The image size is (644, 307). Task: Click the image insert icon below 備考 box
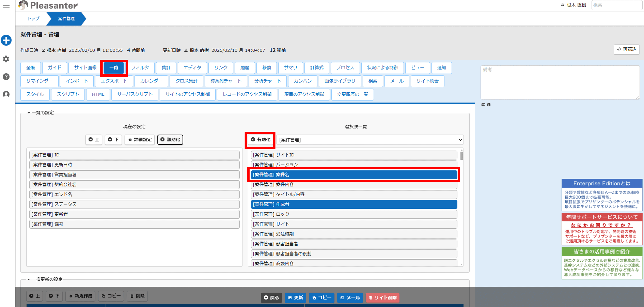(x=483, y=105)
